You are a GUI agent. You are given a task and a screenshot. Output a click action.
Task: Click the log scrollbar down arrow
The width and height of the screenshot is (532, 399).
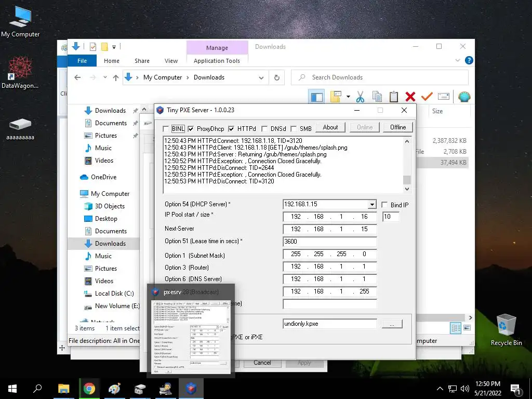tap(407, 189)
